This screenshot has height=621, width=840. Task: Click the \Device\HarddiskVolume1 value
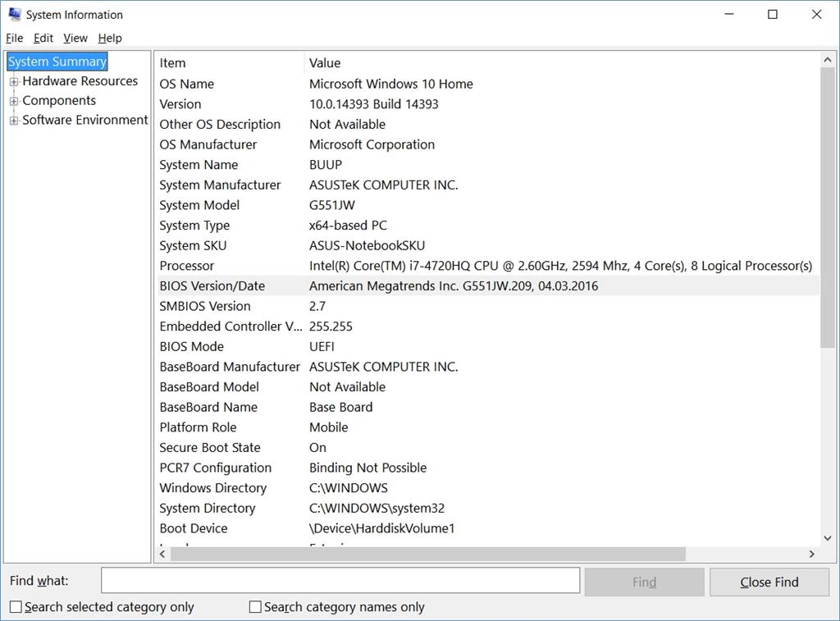point(382,528)
